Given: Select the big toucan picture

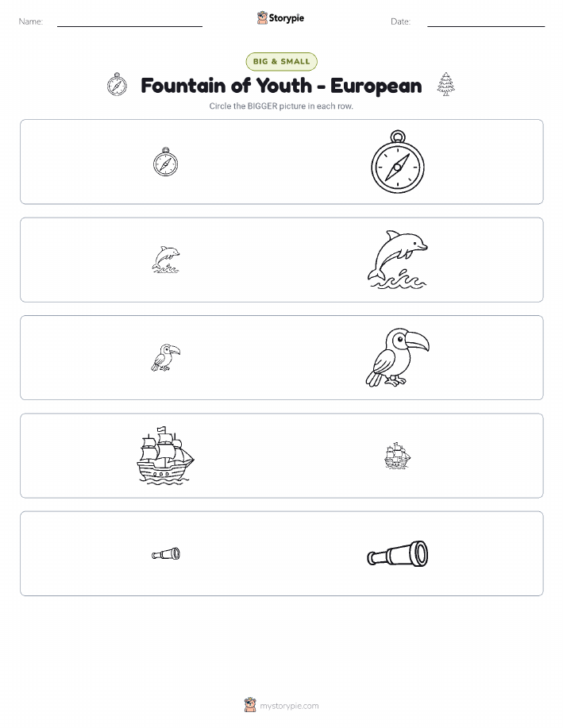Looking at the screenshot, I should coord(398,357).
